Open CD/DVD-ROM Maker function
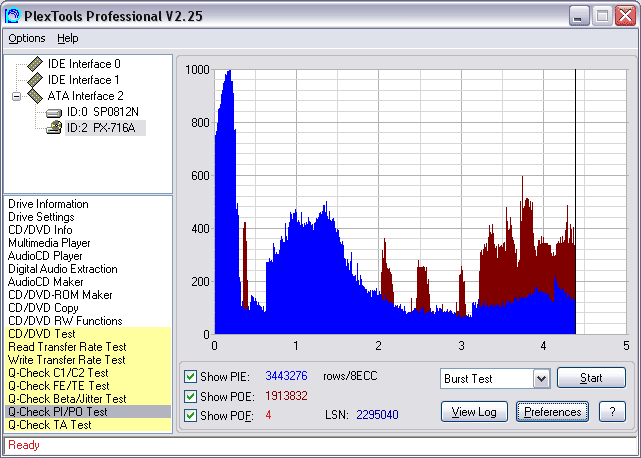641x458 pixels. tap(60, 295)
